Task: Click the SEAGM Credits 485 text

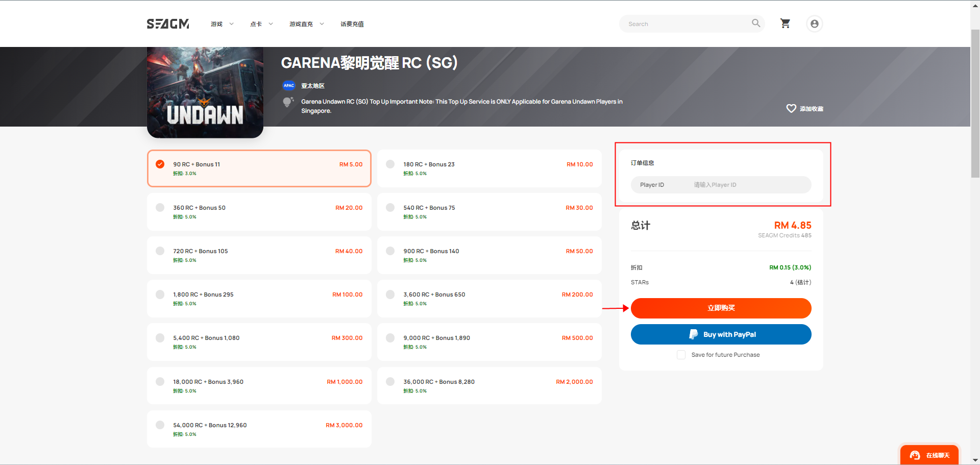Action: click(x=785, y=235)
